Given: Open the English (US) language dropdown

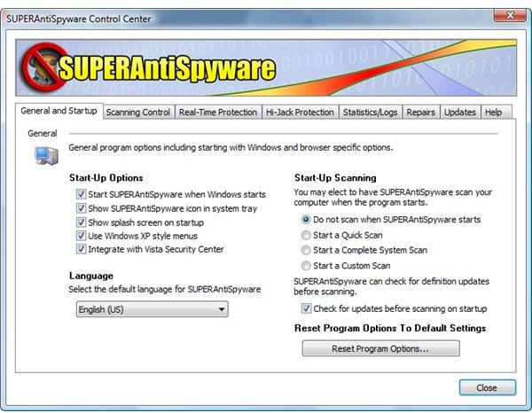Looking at the screenshot, I should click(153, 309).
